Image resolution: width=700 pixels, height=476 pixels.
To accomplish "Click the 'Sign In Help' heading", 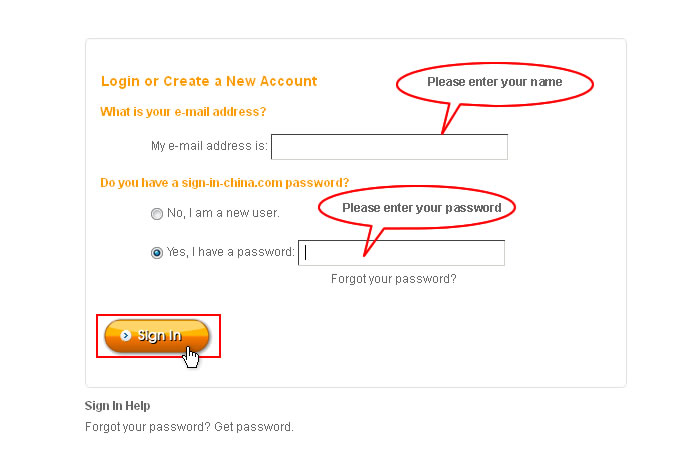I will (x=117, y=405).
